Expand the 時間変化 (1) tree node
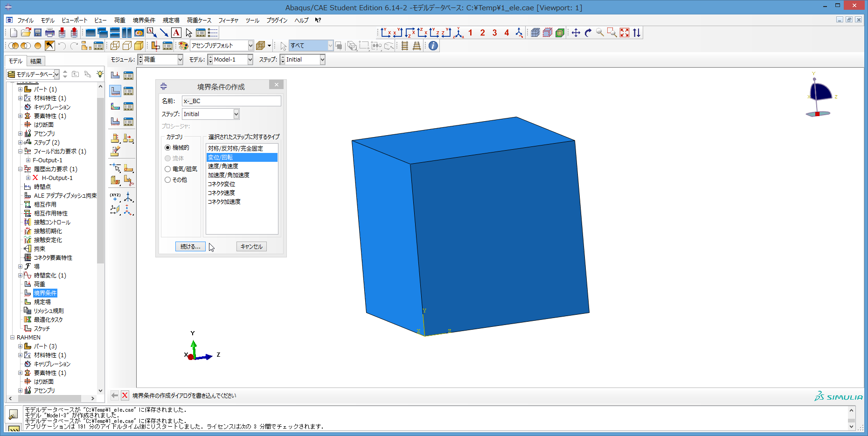This screenshot has width=868, height=436. [20, 275]
